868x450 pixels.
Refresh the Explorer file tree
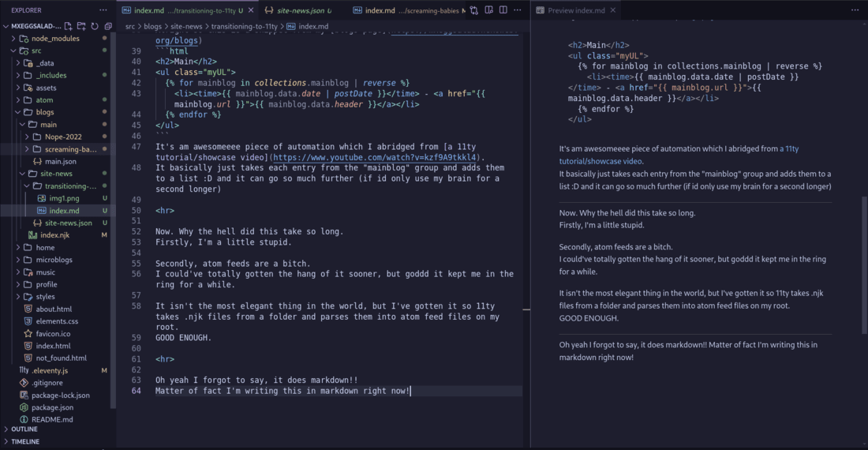(x=95, y=26)
